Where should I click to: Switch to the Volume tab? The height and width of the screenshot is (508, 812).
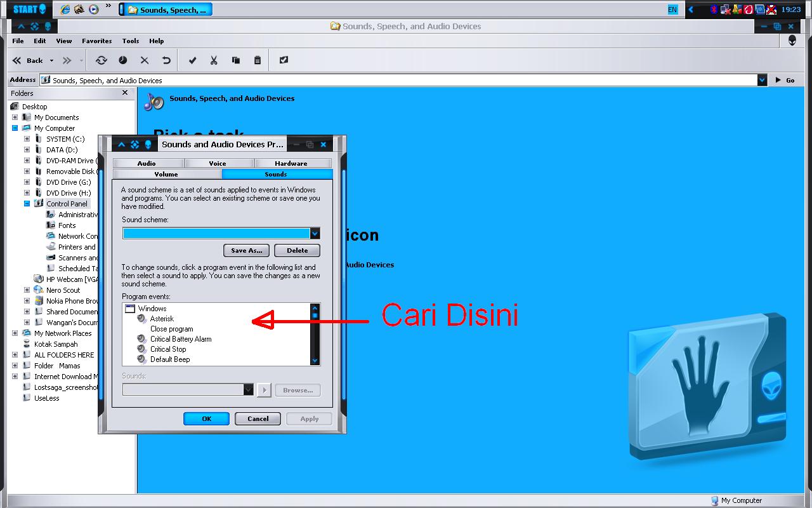click(166, 174)
